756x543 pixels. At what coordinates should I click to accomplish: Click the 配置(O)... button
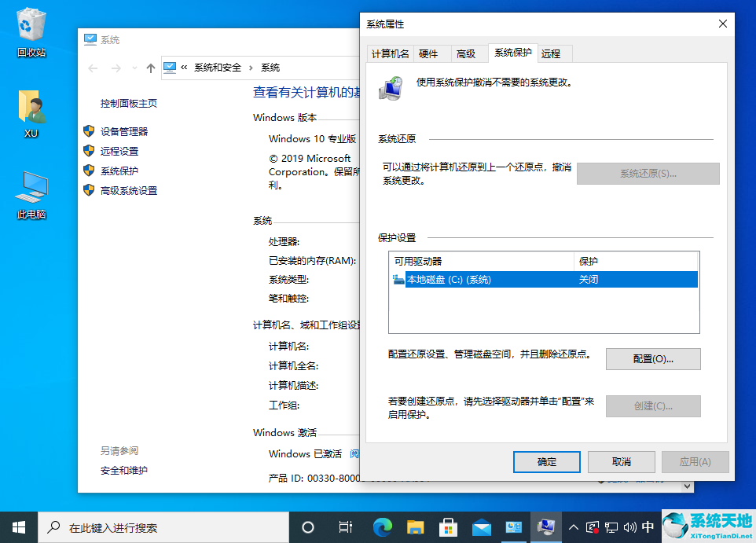click(x=652, y=358)
